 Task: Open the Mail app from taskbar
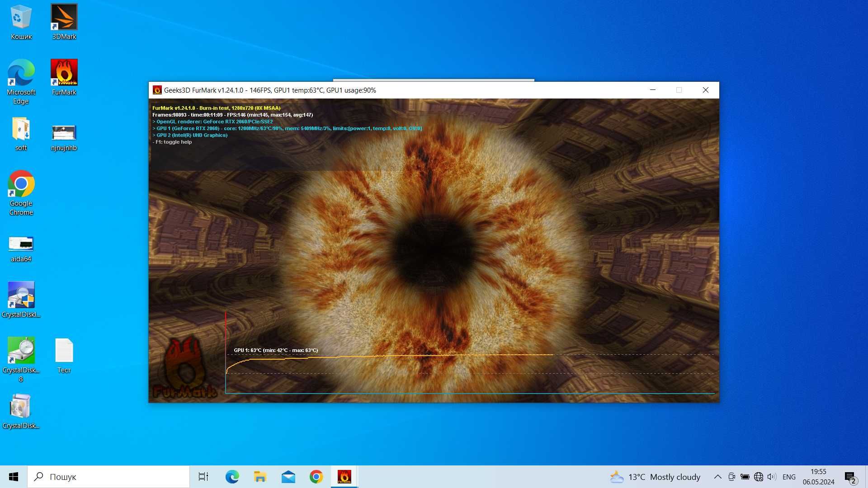point(288,477)
